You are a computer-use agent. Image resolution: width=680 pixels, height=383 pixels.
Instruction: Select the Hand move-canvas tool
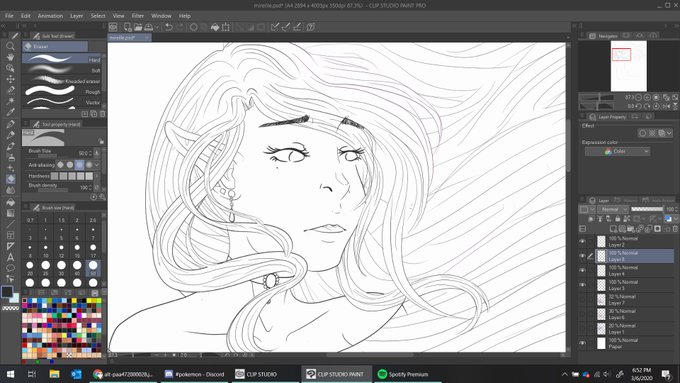coord(10,57)
